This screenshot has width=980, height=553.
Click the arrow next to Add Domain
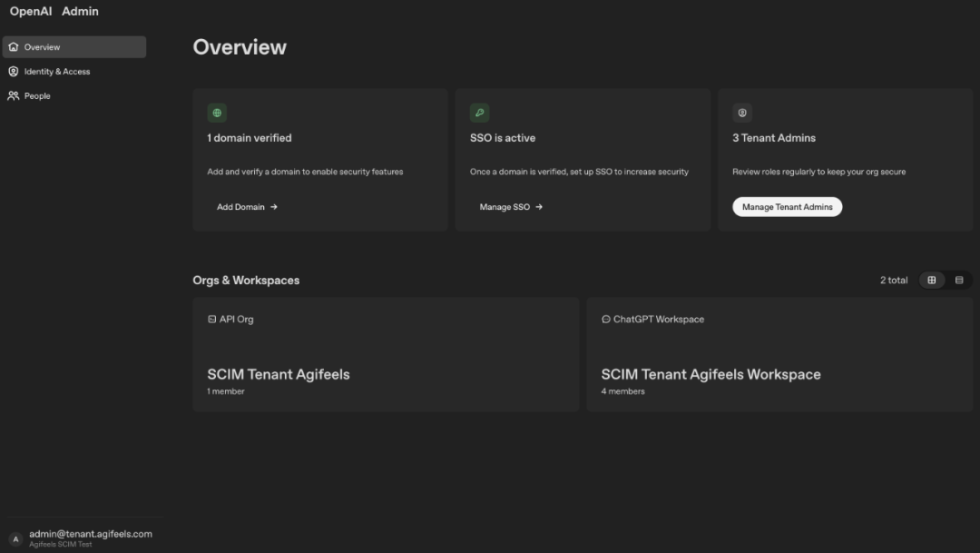pos(274,207)
